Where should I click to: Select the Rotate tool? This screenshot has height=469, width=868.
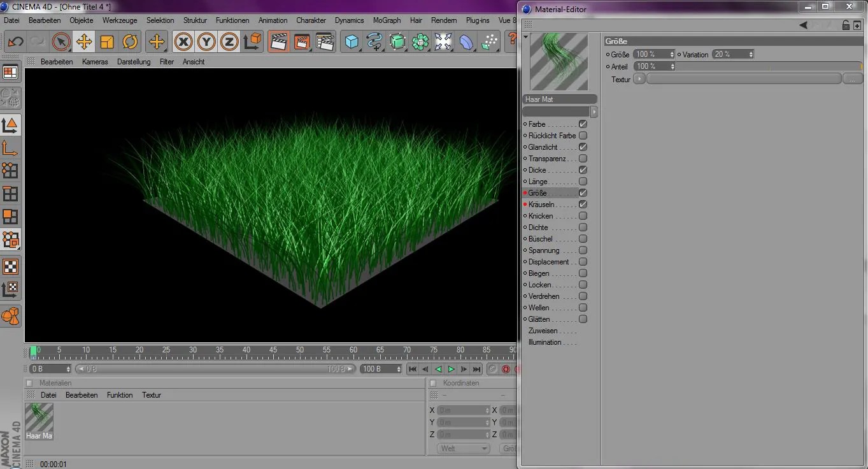click(131, 41)
